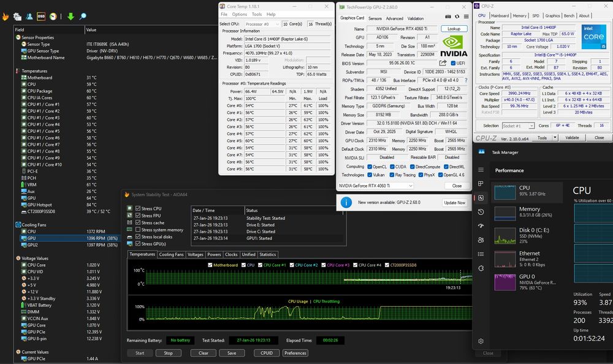Image resolution: width=613 pixels, height=364 pixels.
Task: Click the green download arrow icon
Action: tap(70, 17)
